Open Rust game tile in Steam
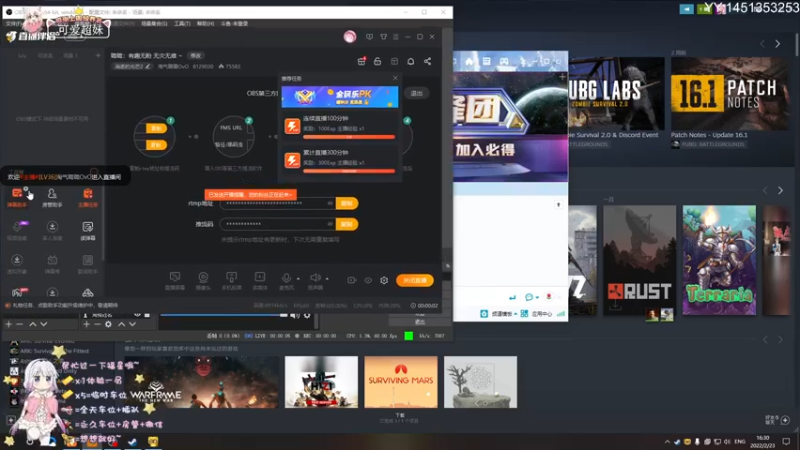Image resolution: width=800 pixels, height=450 pixels. coord(639,260)
